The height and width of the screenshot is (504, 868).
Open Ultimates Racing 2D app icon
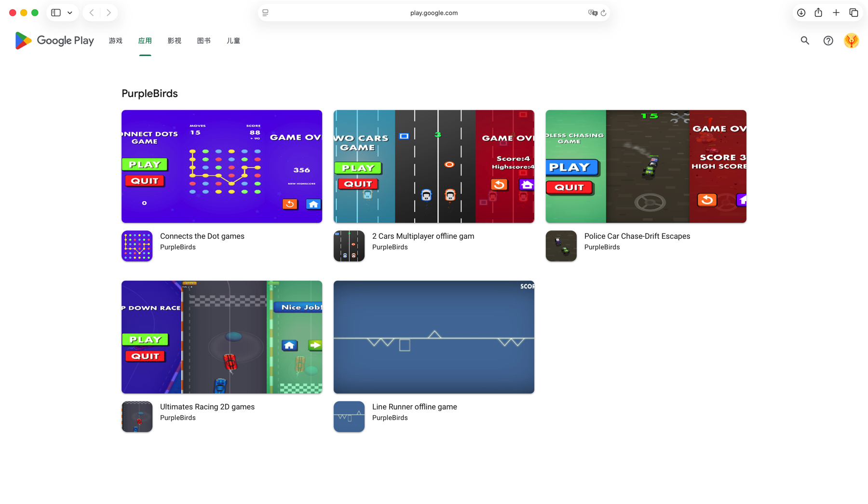137,417
